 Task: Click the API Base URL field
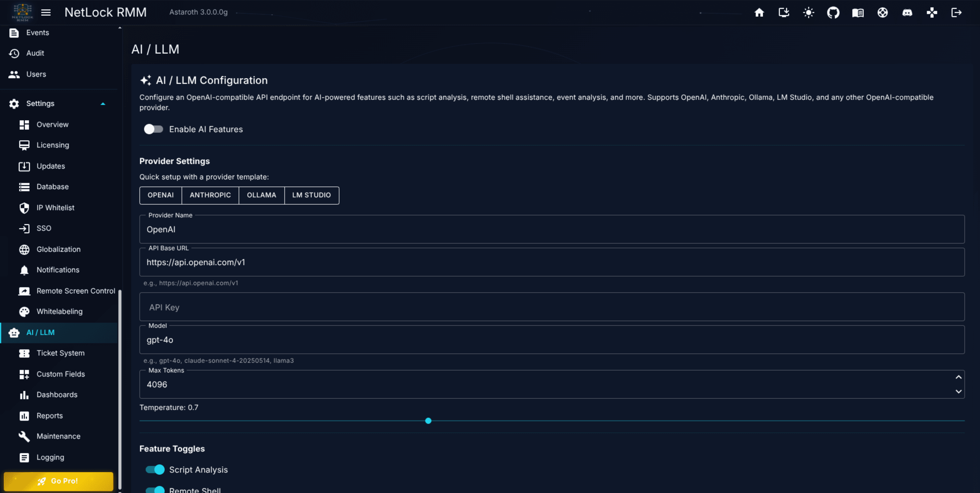(552, 262)
